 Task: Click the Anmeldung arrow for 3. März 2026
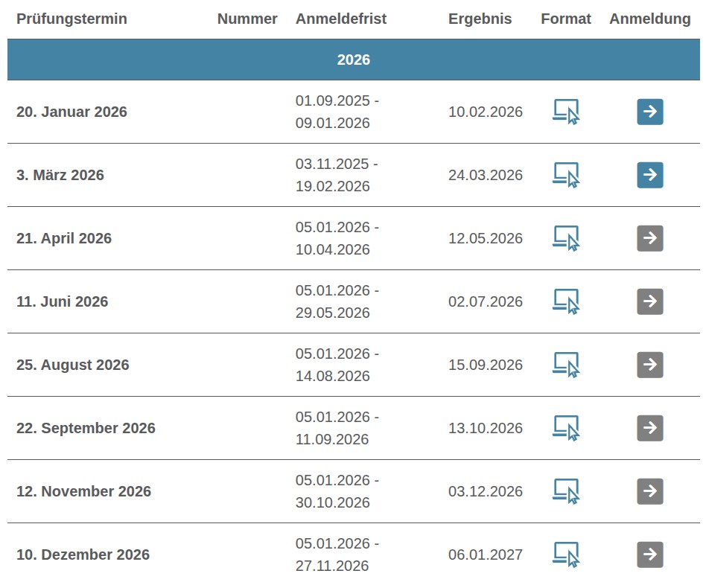click(x=649, y=175)
